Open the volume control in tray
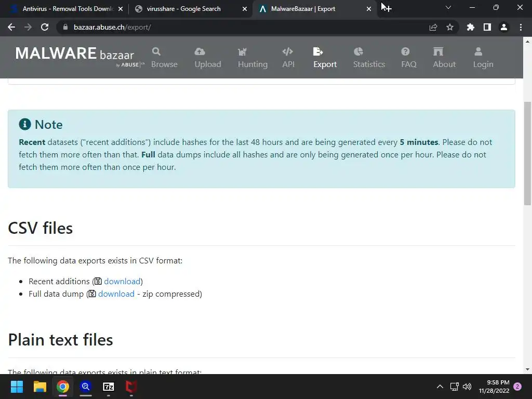Image resolution: width=532 pixels, height=399 pixels. pyautogui.click(x=467, y=387)
